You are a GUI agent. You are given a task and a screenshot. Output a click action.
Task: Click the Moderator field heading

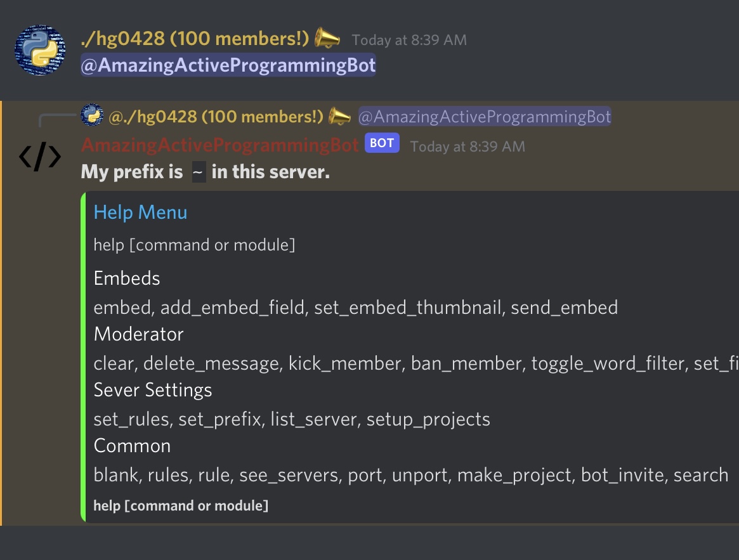pyautogui.click(x=138, y=334)
